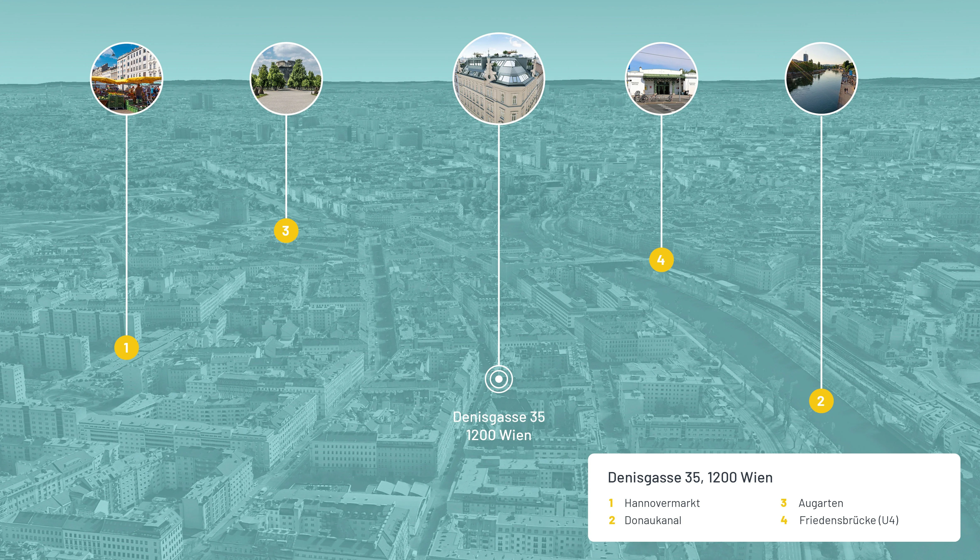Click the yellow marker number 4
Image resolution: width=980 pixels, height=560 pixels.
tap(661, 260)
